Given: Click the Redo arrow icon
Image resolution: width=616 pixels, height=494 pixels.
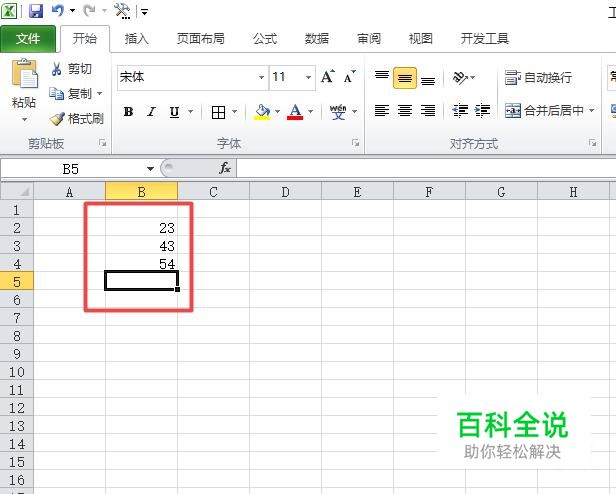Looking at the screenshot, I should pos(90,11).
